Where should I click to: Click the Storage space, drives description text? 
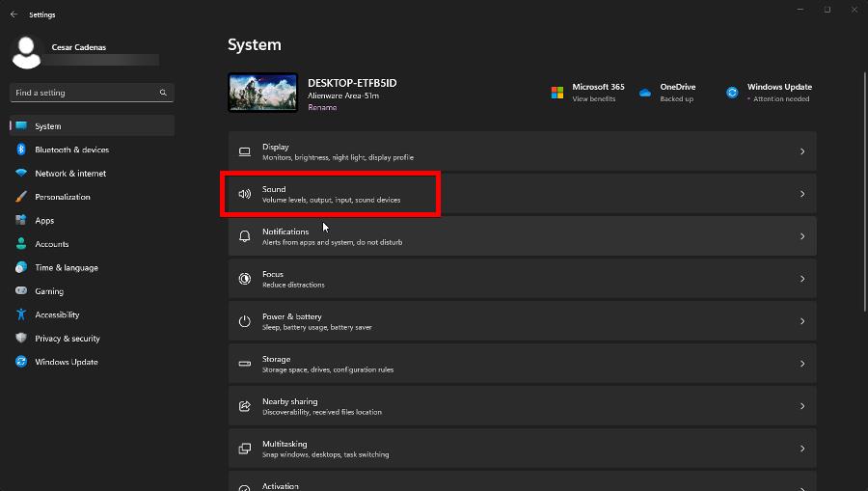point(328,369)
